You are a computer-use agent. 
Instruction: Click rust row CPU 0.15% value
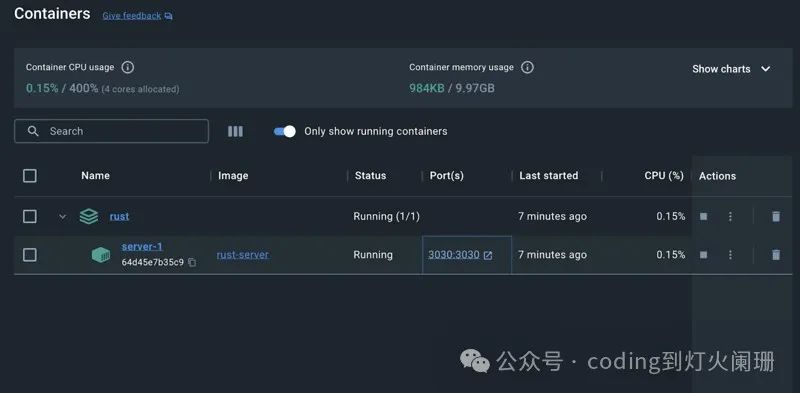671,216
